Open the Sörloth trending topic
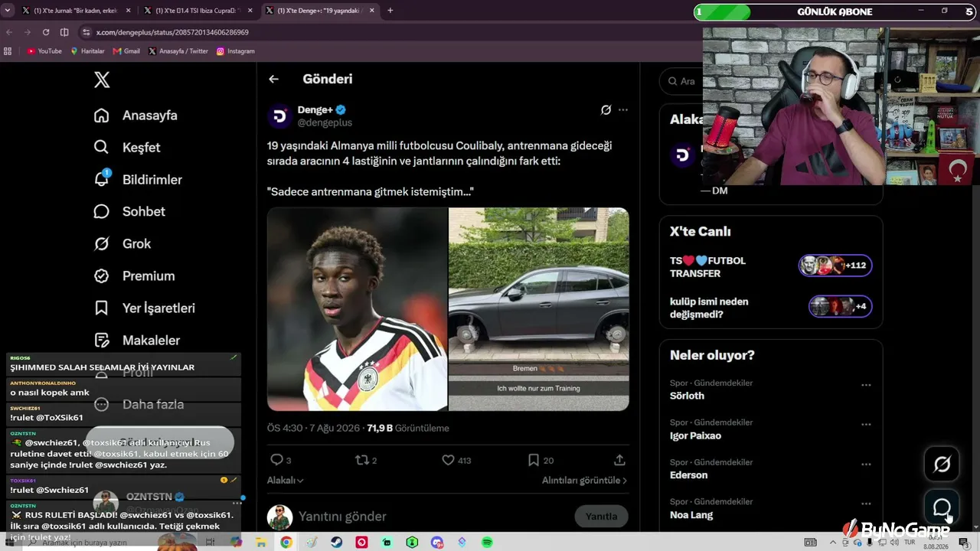The width and height of the screenshot is (980, 551). point(687,396)
